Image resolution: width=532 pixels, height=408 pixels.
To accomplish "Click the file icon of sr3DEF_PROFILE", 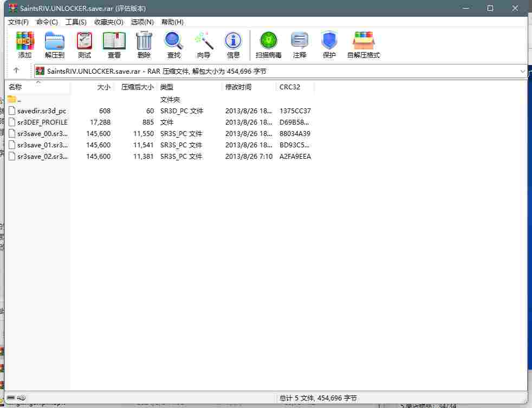I will point(12,122).
